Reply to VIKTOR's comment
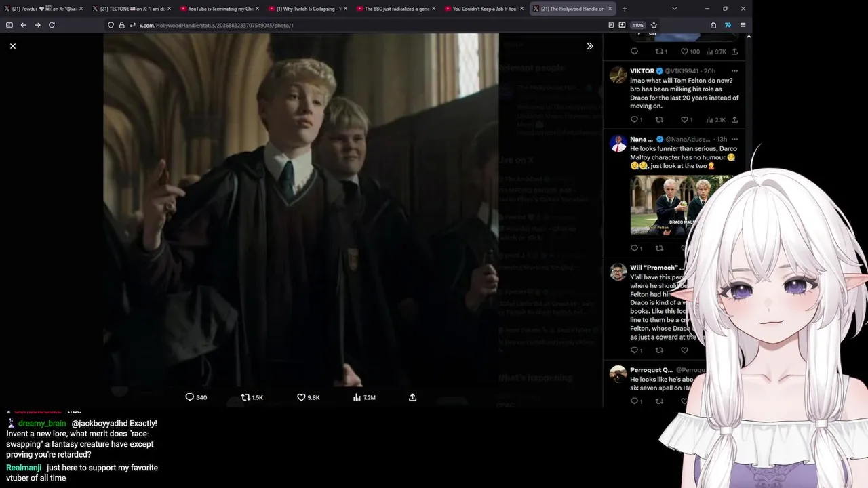This screenshot has width=868, height=488. pos(635,120)
